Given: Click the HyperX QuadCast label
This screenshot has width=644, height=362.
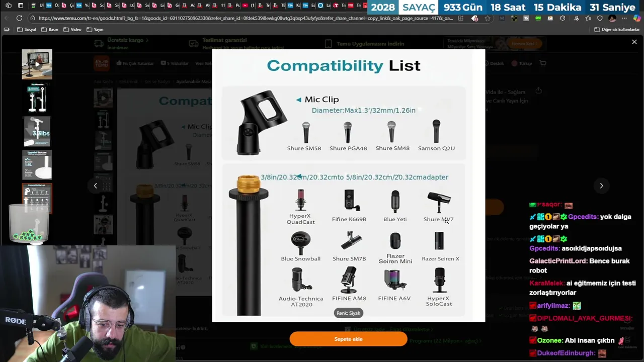Looking at the screenshot, I should (x=300, y=219).
